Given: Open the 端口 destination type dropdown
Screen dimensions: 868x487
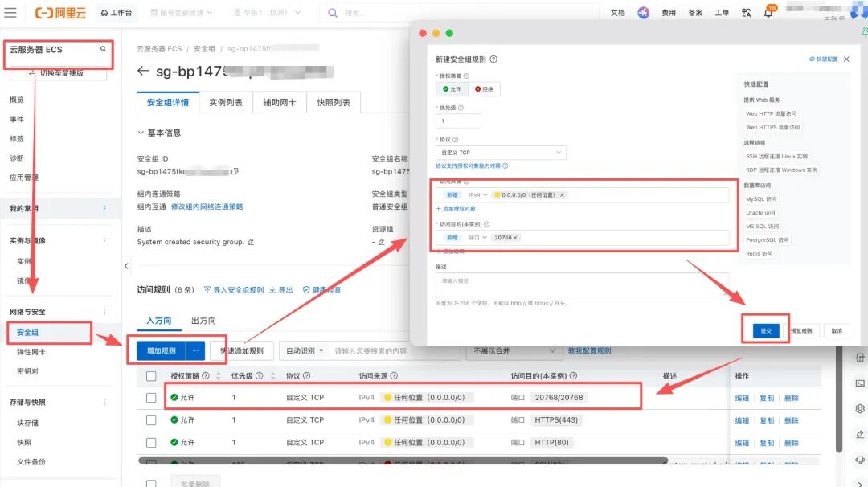Looking at the screenshot, I should [477, 237].
